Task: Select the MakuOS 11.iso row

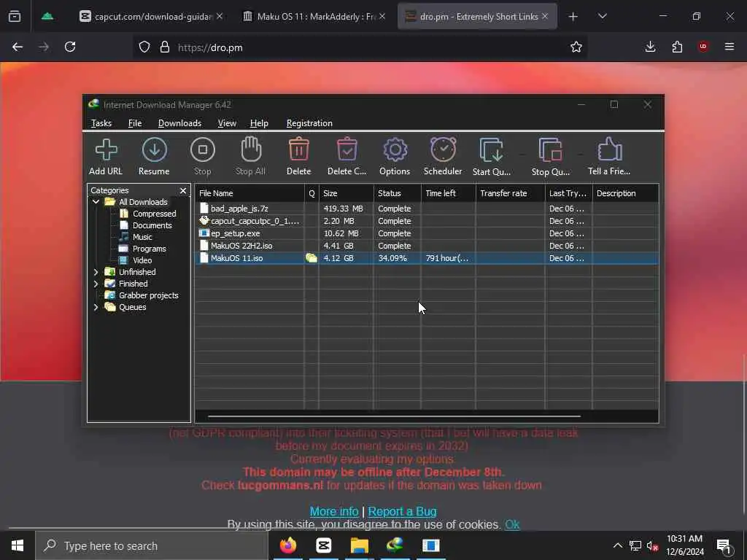Action: [x=426, y=258]
